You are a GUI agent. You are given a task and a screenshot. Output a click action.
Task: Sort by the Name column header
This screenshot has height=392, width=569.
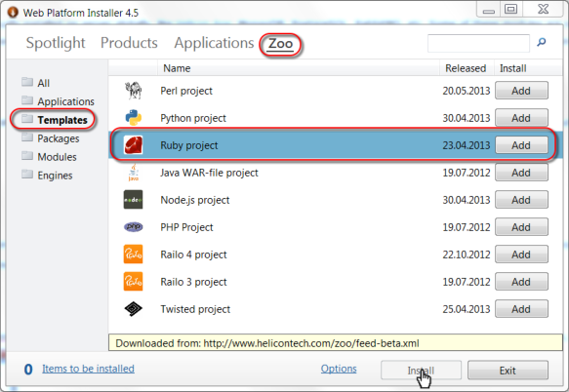[x=299, y=68]
